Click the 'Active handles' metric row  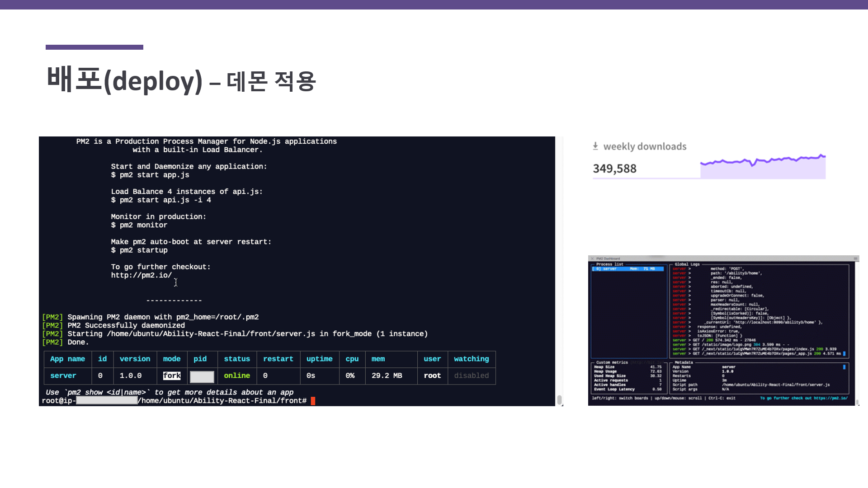point(627,385)
